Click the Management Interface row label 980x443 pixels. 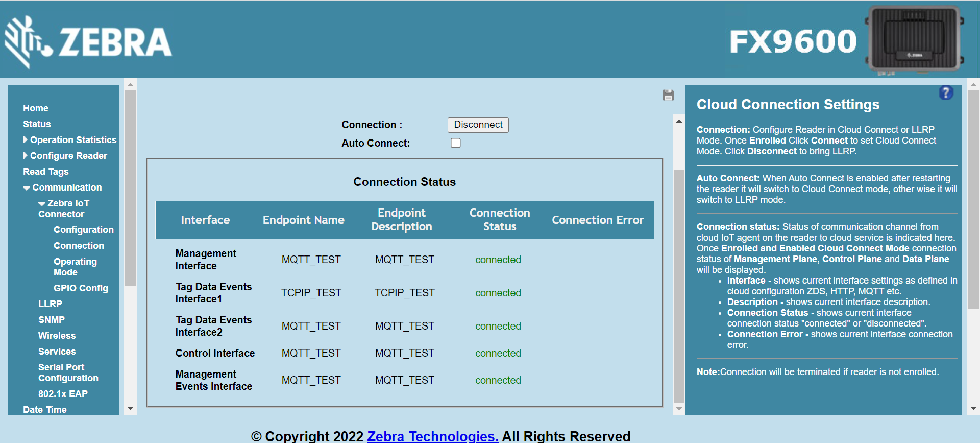click(x=206, y=260)
